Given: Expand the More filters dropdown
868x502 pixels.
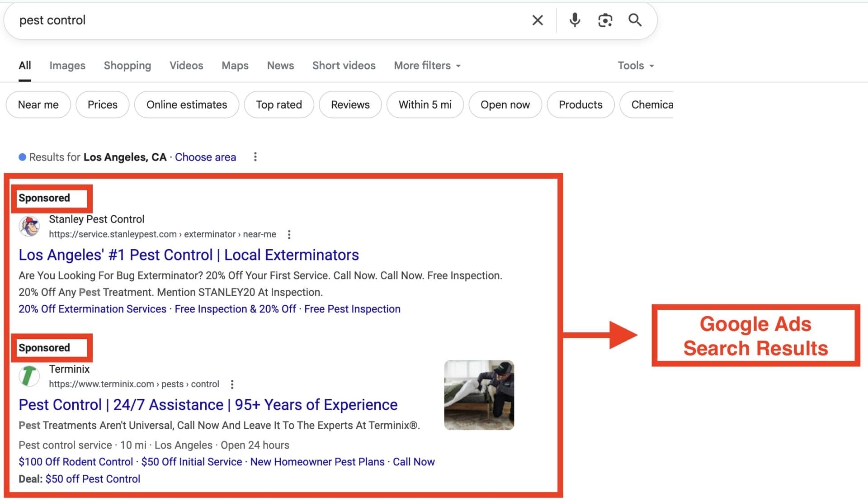Looking at the screenshot, I should coord(426,66).
